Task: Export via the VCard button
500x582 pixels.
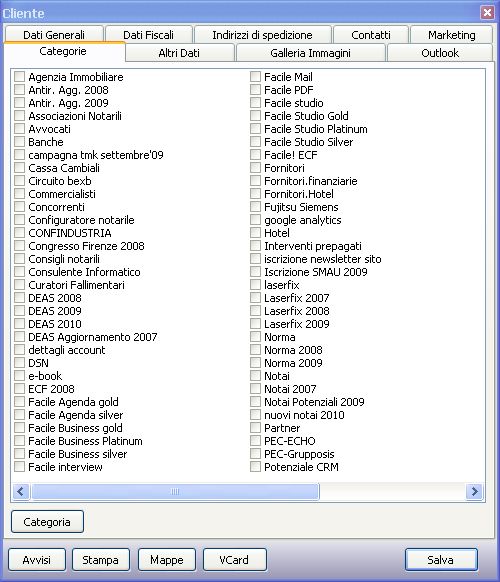Action: coord(234,559)
